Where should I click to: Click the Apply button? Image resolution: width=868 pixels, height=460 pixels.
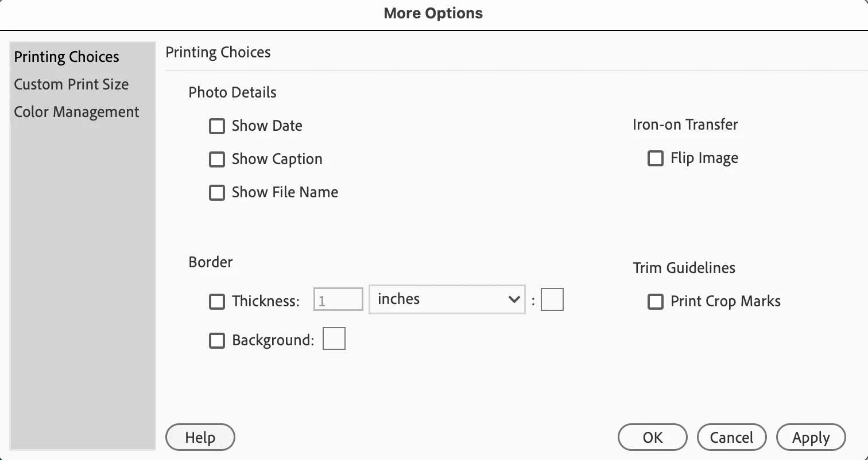coord(811,438)
